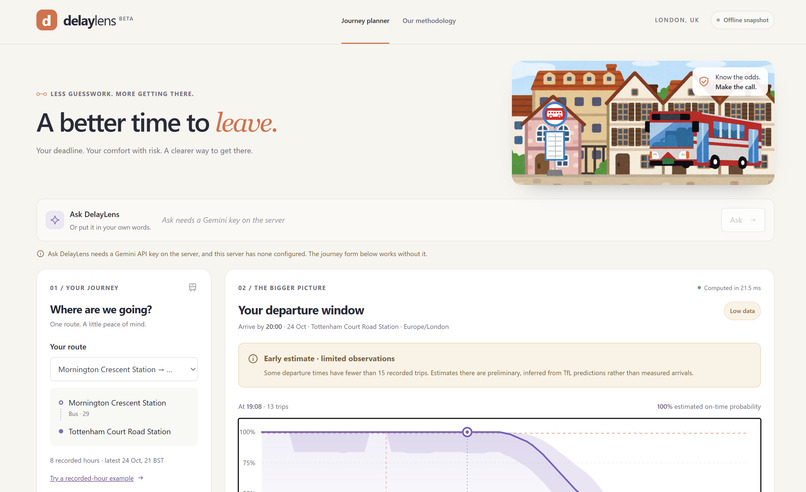Open the Journey planner tab
The image size is (806, 492).
365,21
